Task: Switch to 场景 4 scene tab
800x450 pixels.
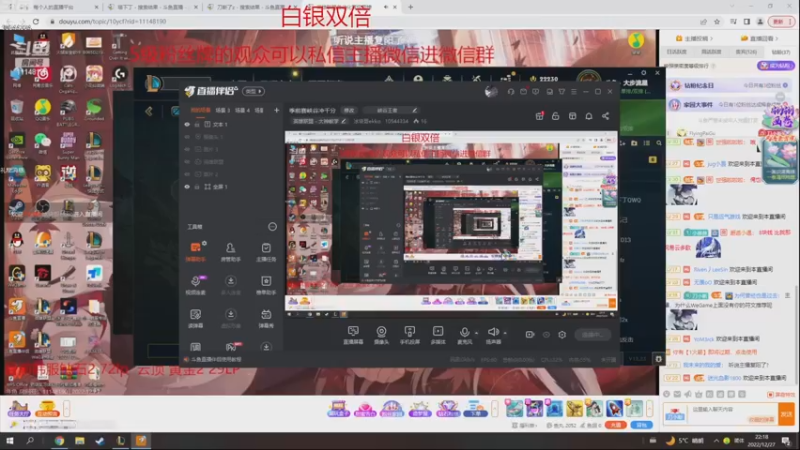Action: 242,110
